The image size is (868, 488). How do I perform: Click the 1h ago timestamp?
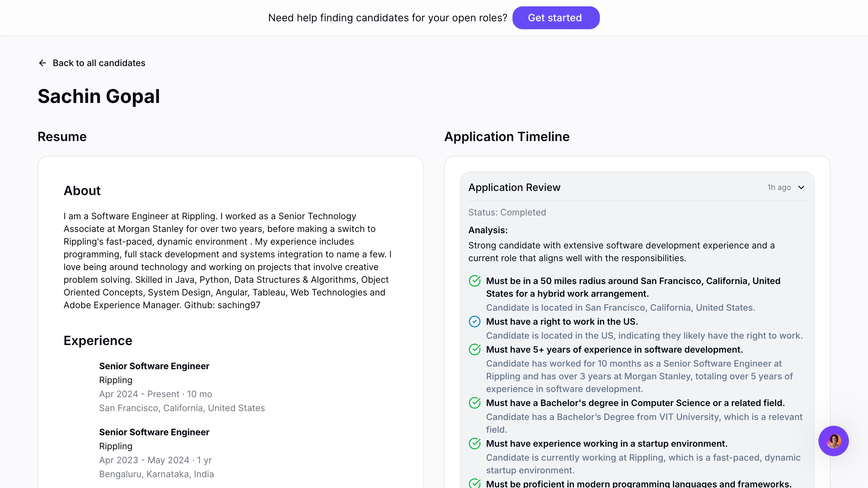coord(779,187)
